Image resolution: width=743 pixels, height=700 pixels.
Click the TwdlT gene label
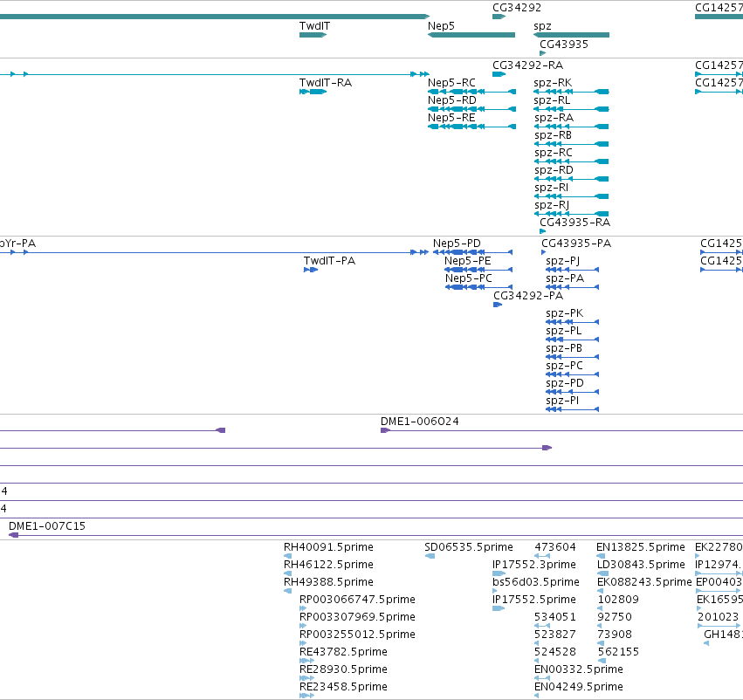(x=314, y=26)
